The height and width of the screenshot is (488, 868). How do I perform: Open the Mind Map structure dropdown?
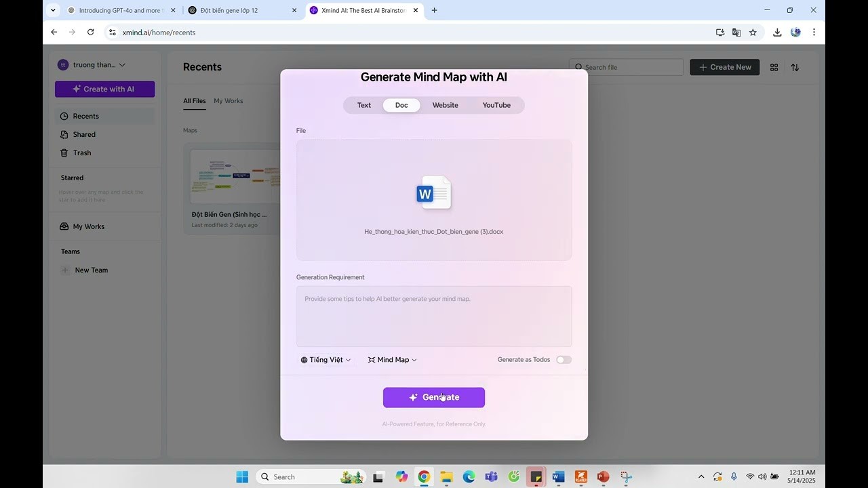(392, 360)
